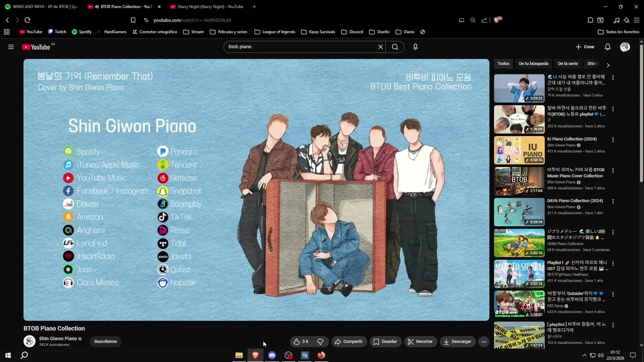Clear the 'btob piano' search text
The height and width of the screenshot is (362, 644).
pos(380,47)
